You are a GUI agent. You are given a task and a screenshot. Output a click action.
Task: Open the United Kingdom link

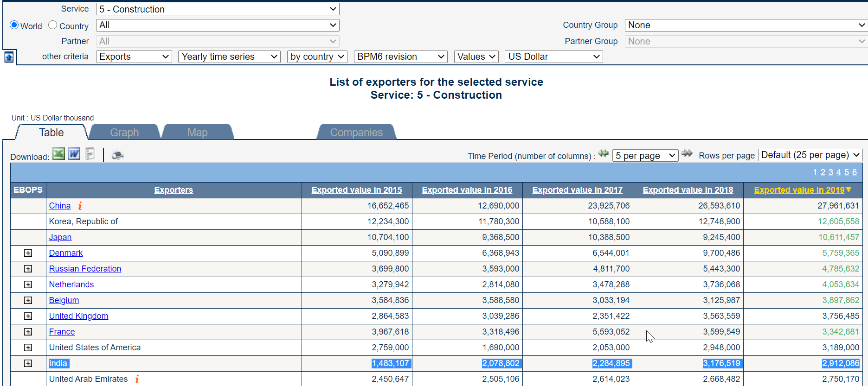(x=78, y=316)
